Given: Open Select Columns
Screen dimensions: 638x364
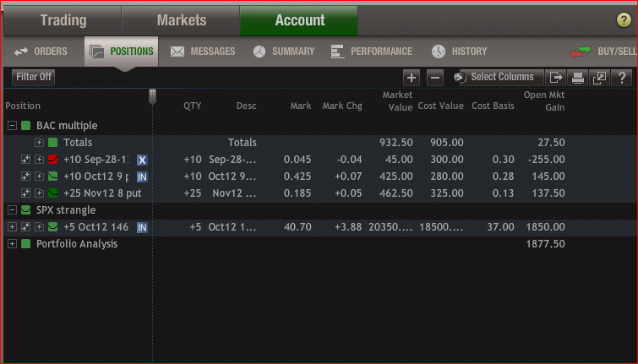Looking at the screenshot, I should click(x=497, y=77).
